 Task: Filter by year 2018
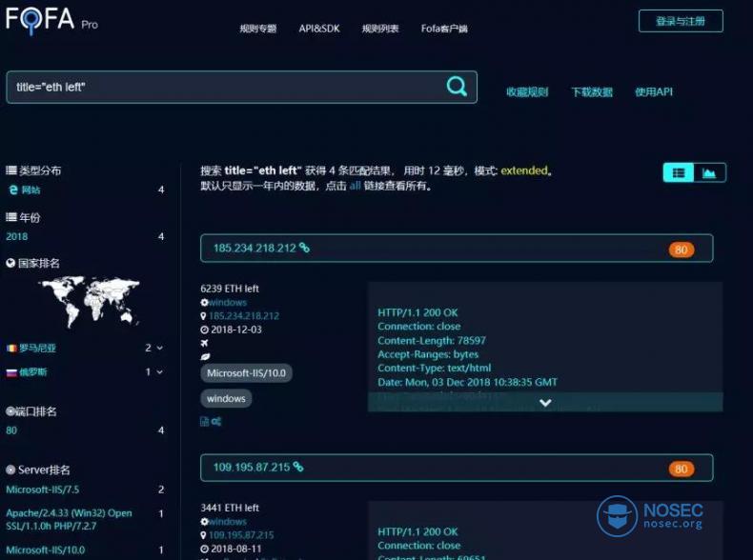tap(17, 236)
